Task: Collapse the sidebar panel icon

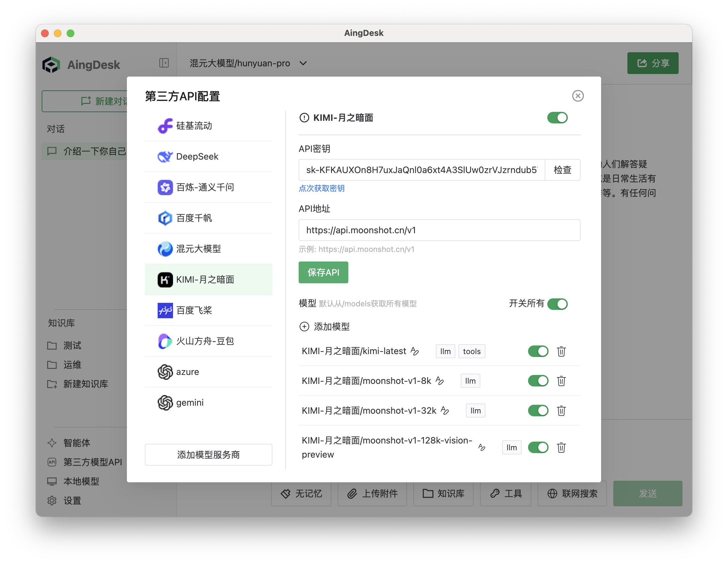Action: (x=164, y=63)
